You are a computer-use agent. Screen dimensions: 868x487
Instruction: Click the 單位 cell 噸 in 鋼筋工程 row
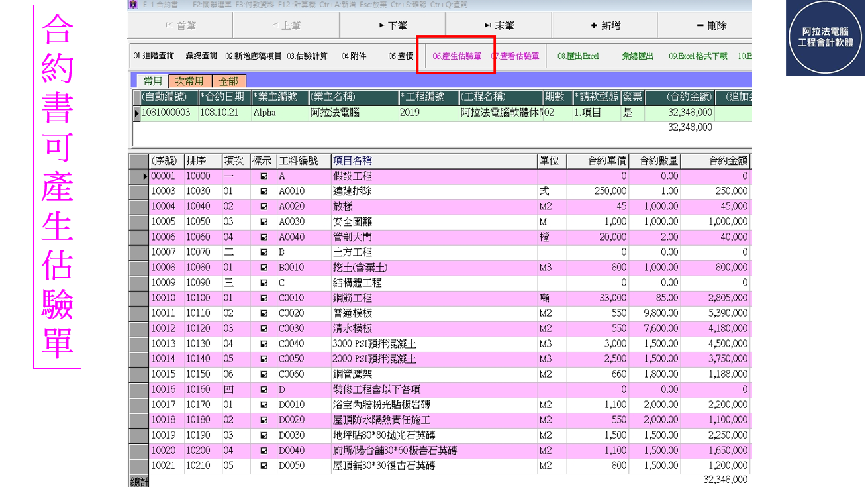[x=552, y=299]
